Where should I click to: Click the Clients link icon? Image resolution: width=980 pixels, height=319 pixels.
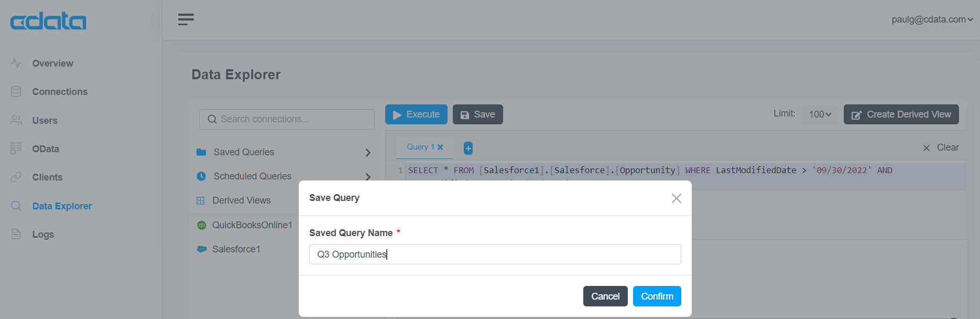(x=16, y=177)
